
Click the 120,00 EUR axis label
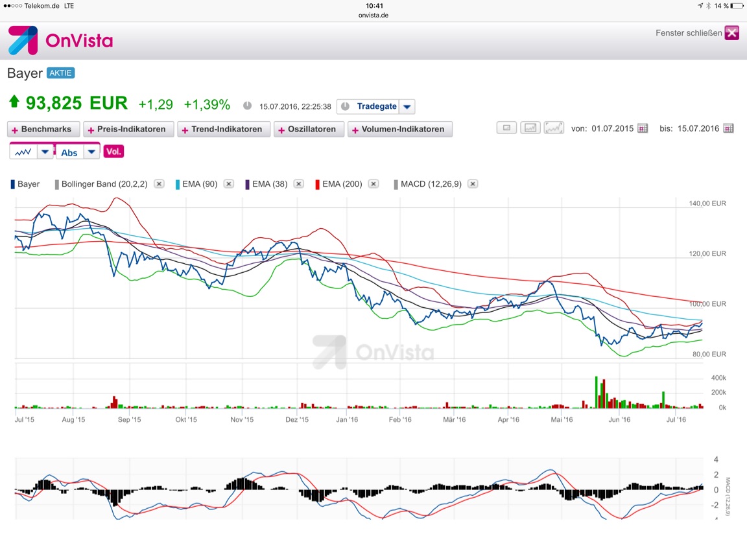pos(707,254)
